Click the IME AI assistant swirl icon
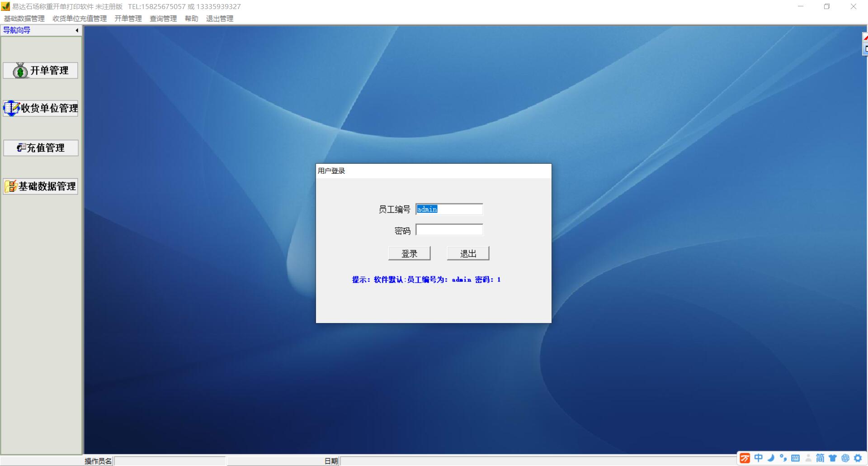The height and width of the screenshot is (466, 868). tap(845, 458)
